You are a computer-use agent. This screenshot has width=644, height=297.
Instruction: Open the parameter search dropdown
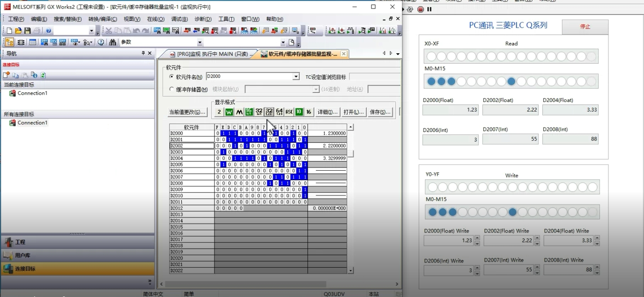[200, 42]
